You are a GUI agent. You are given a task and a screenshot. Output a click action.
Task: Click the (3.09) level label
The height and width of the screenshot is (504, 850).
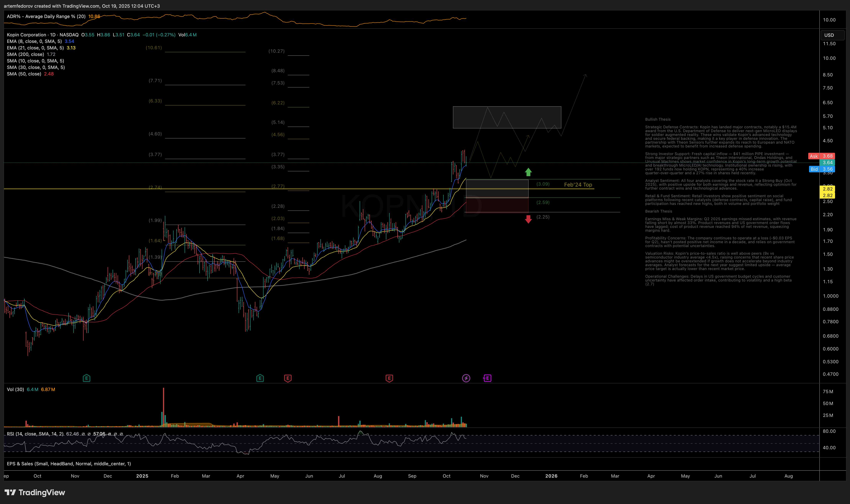(x=543, y=184)
